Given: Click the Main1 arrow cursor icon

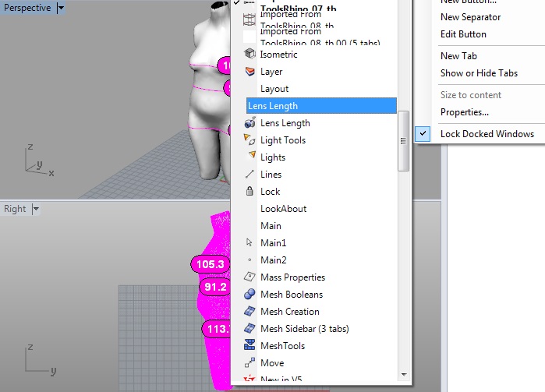Looking at the screenshot, I should (249, 242).
